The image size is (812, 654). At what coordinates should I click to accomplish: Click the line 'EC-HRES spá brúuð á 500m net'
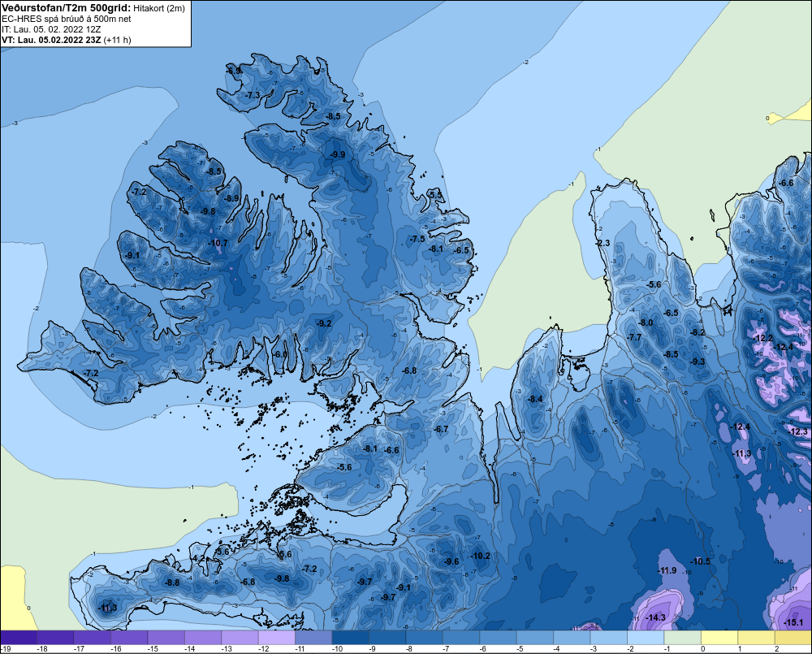(x=67, y=19)
